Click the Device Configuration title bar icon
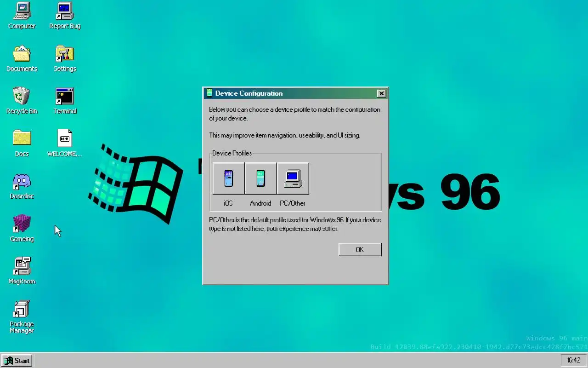Image resolution: width=588 pixels, height=368 pixels. tap(209, 93)
